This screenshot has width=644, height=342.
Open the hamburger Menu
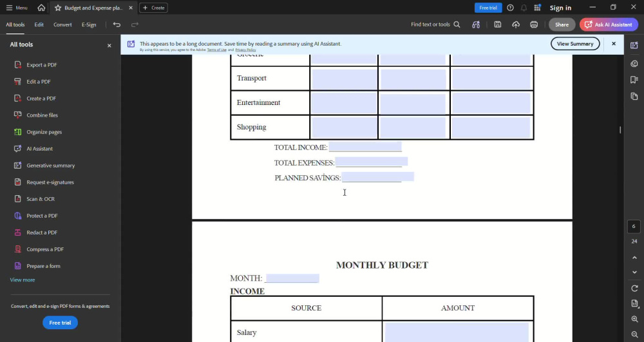tap(17, 8)
